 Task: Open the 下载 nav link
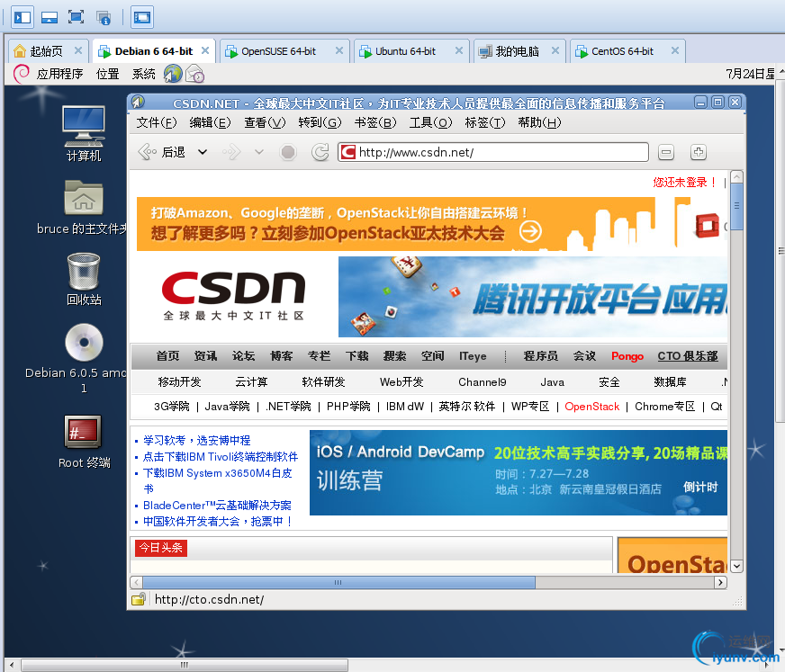pos(357,355)
